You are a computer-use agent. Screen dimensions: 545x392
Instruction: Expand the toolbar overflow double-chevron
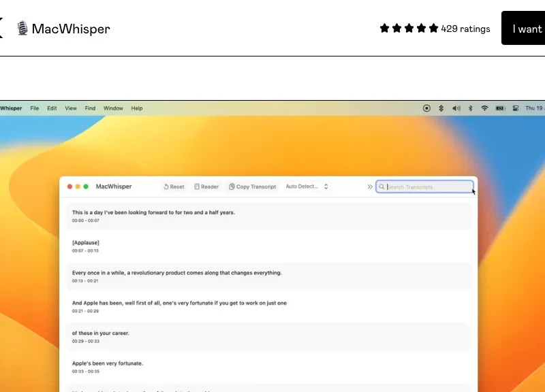coord(370,186)
